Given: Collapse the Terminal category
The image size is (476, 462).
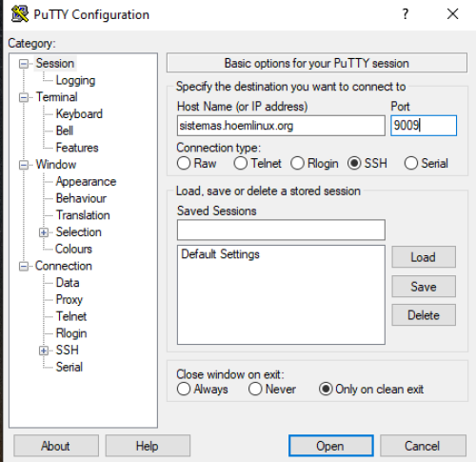Looking at the screenshot, I should tap(24, 97).
